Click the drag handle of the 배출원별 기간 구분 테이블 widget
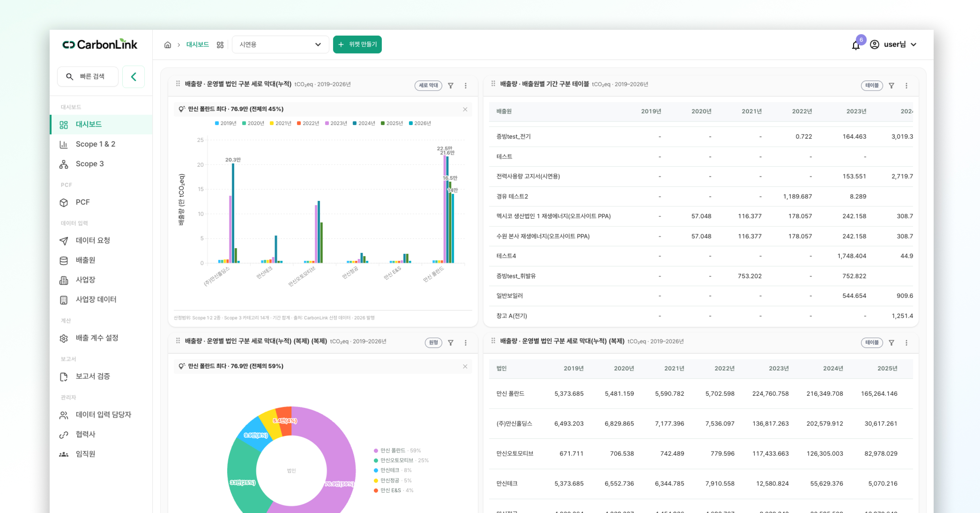The width and height of the screenshot is (980, 513). pos(493,84)
